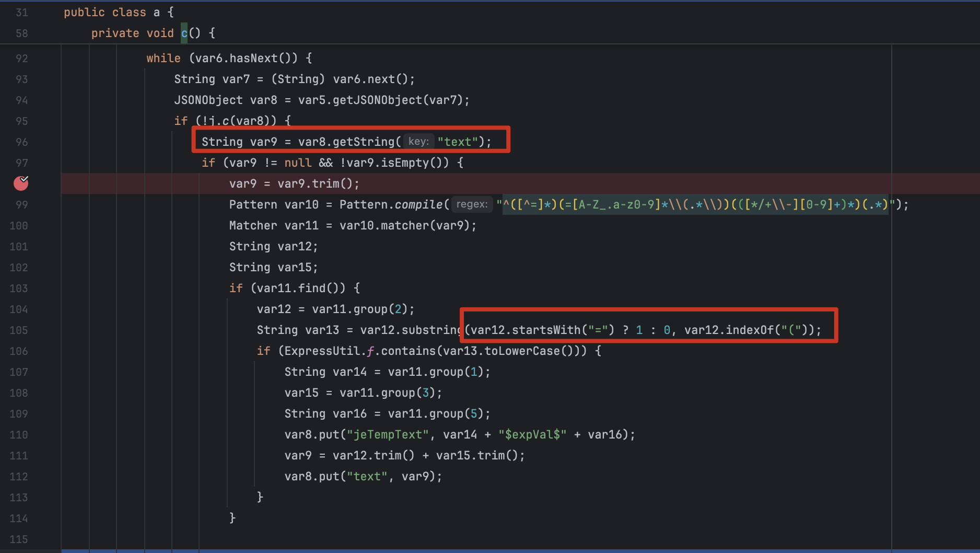This screenshot has width=980, height=553.
Task: Click 'startsWith' on line 105
Action: click(546, 330)
